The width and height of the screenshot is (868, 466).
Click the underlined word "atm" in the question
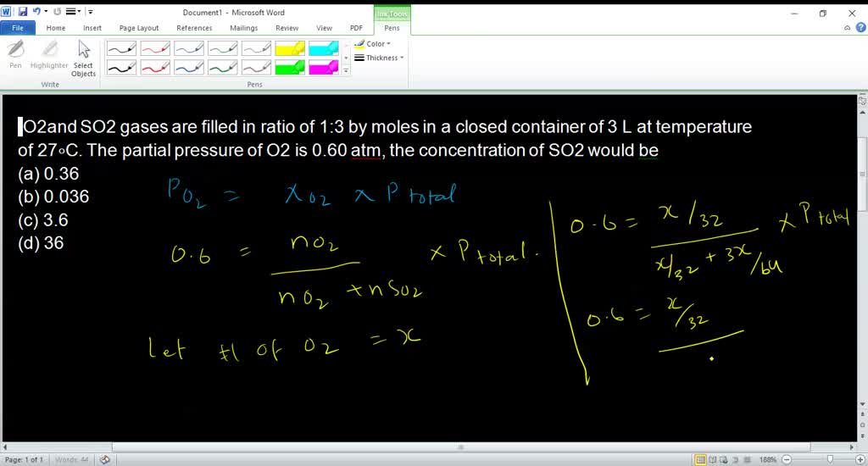[x=365, y=150]
